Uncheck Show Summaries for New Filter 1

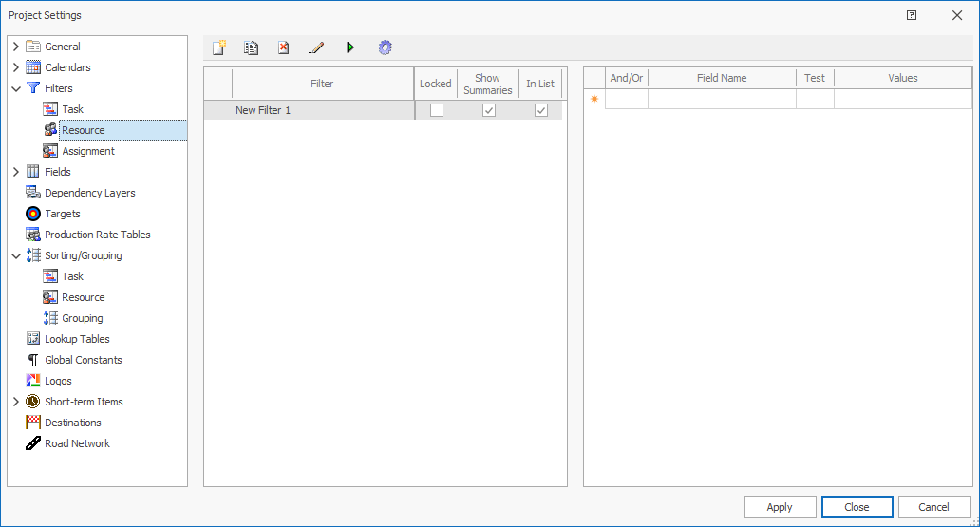coord(488,110)
